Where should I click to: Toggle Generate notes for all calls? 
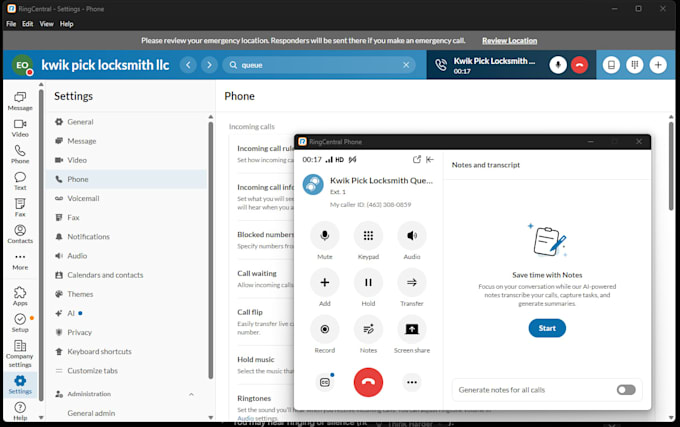626,390
